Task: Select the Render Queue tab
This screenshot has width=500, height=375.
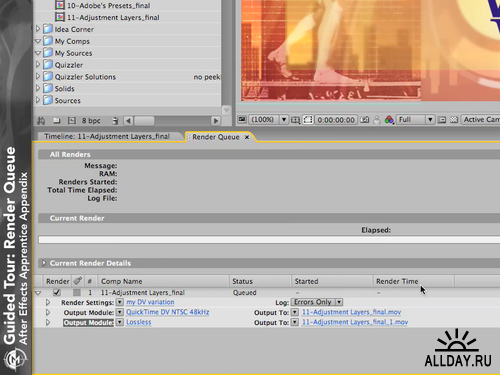Action: coord(216,137)
